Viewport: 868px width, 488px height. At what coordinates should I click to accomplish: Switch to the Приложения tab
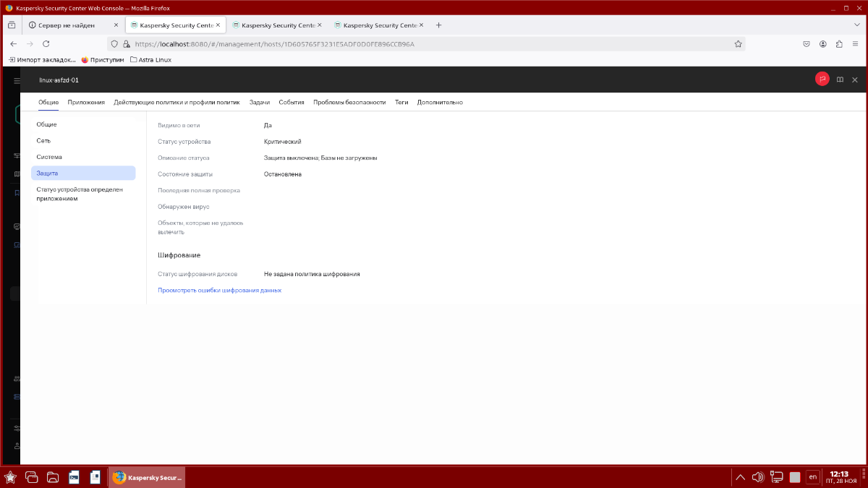[86, 103]
